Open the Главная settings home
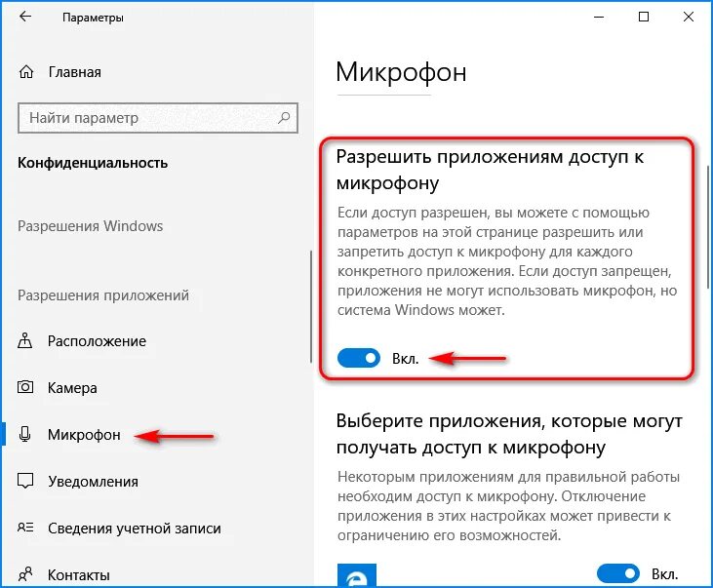The height and width of the screenshot is (588, 713). (75, 72)
